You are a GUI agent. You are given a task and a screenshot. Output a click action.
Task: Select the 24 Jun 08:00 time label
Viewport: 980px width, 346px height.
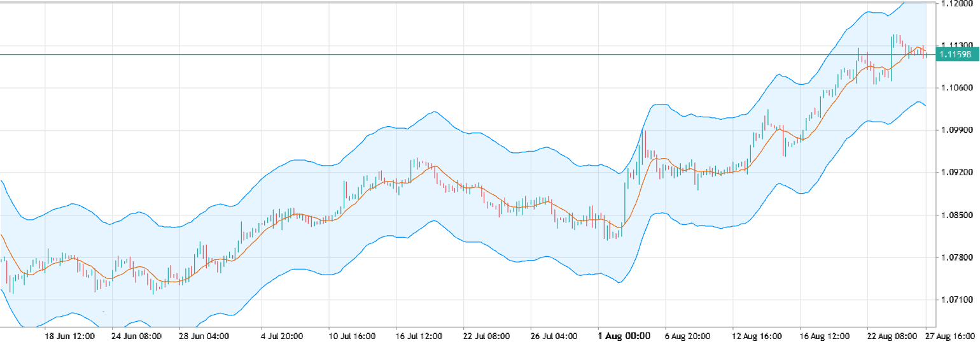pyautogui.click(x=136, y=336)
